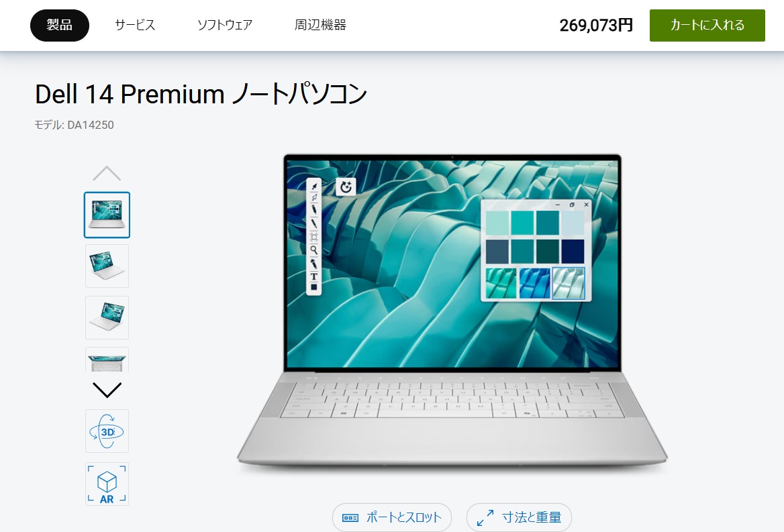
Task: Launch the AR viewer icon
Action: (x=107, y=484)
